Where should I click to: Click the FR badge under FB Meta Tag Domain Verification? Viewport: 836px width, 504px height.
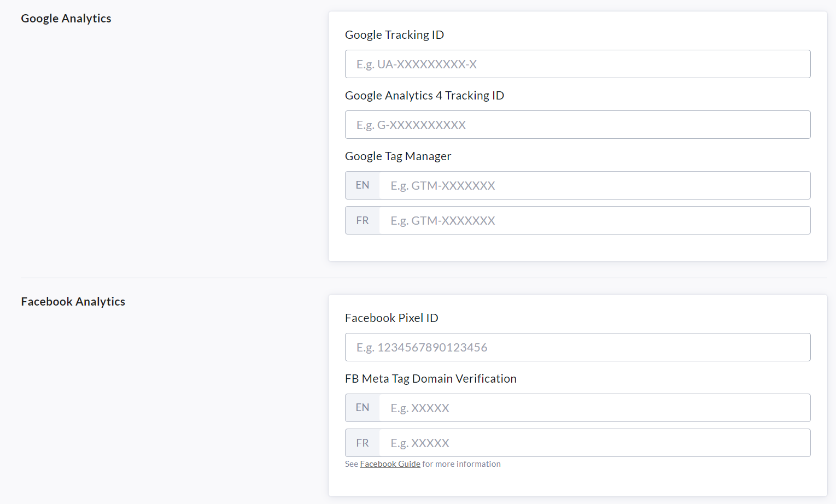click(x=363, y=443)
